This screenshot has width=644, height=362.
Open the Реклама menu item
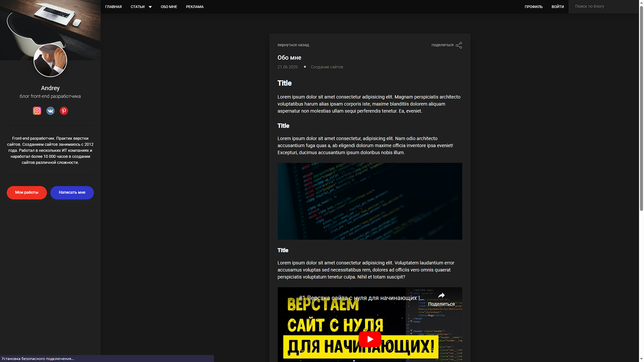[x=195, y=7]
